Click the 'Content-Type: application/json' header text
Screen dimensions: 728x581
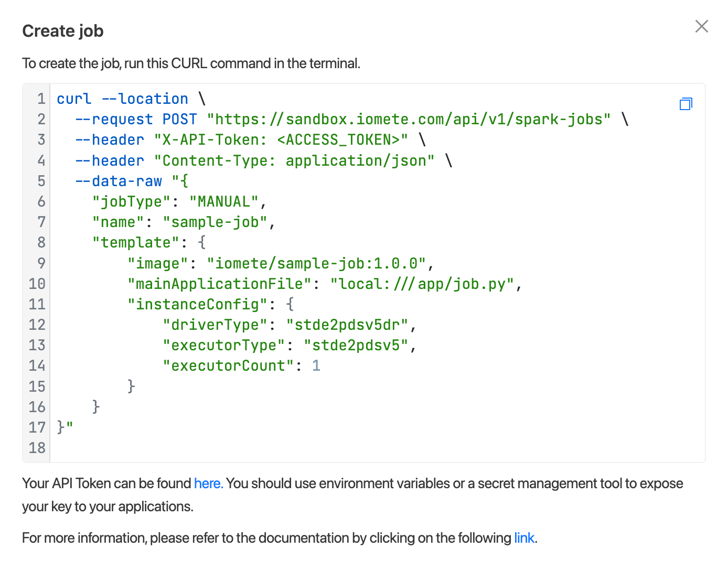coord(294,160)
